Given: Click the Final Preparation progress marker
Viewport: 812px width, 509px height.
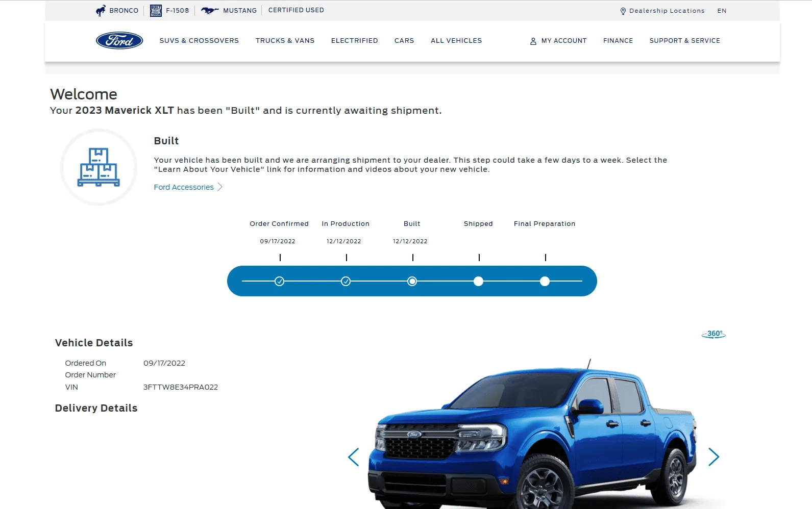Looking at the screenshot, I should click(x=545, y=281).
